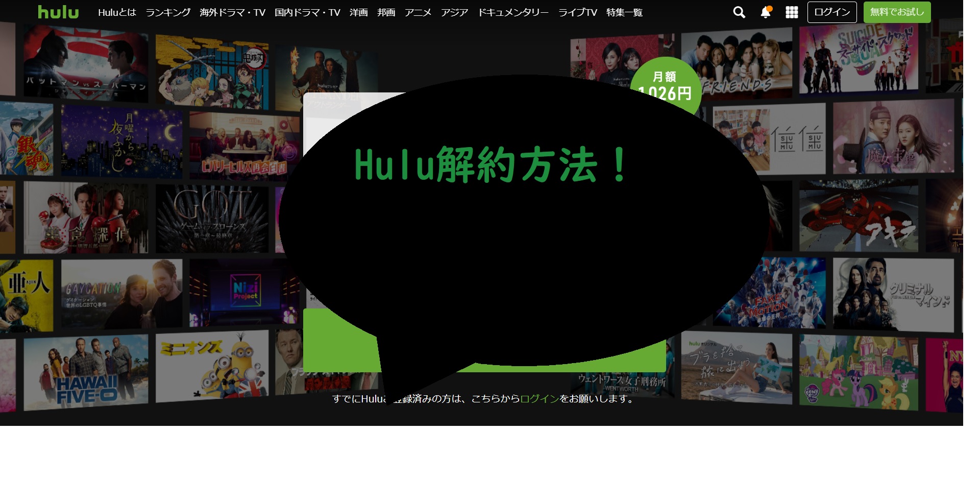The width and height of the screenshot is (980, 479).
Task: Open the My Little Pony thumbnail
Action: click(x=859, y=373)
